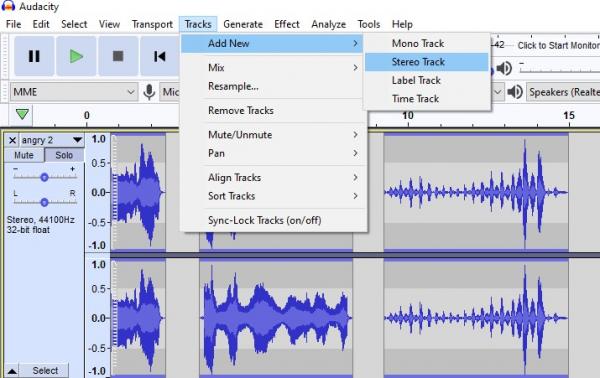Viewport: 600px width, 378px height.
Task: Skip to start of the project
Action: (160, 56)
